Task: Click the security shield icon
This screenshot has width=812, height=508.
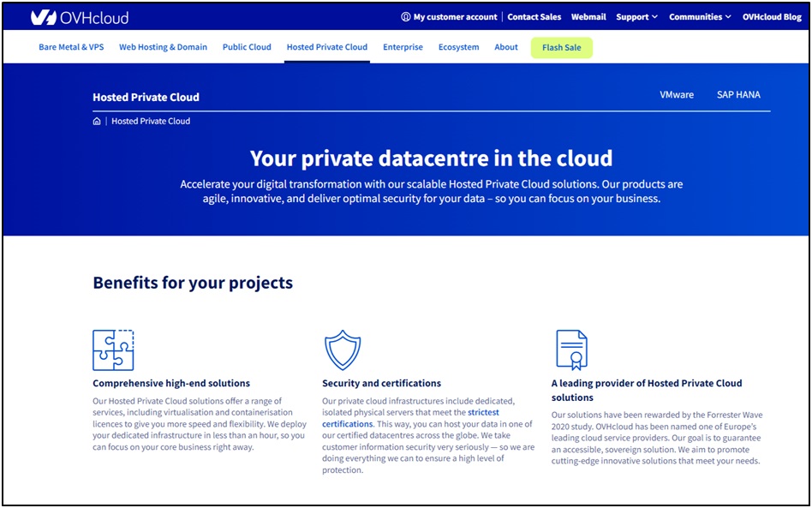Action: [343, 350]
